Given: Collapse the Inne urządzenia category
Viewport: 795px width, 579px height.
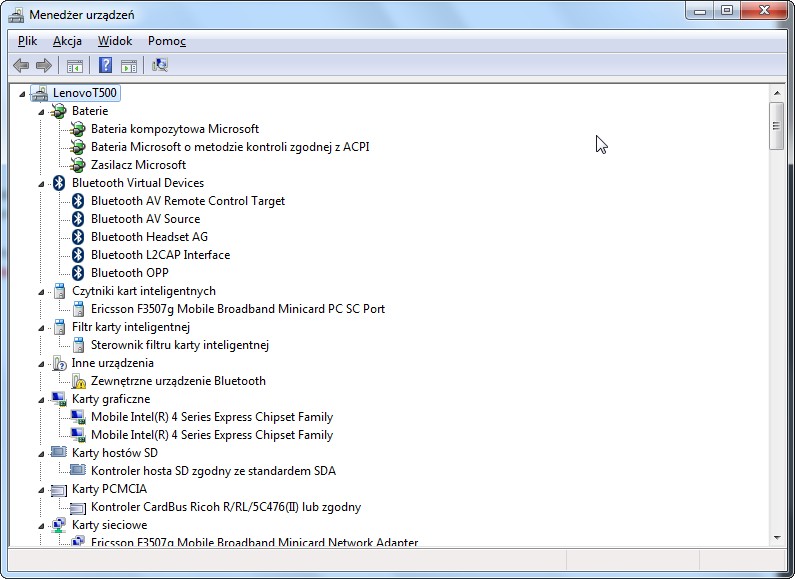Looking at the screenshot, I should click(42, 364).
